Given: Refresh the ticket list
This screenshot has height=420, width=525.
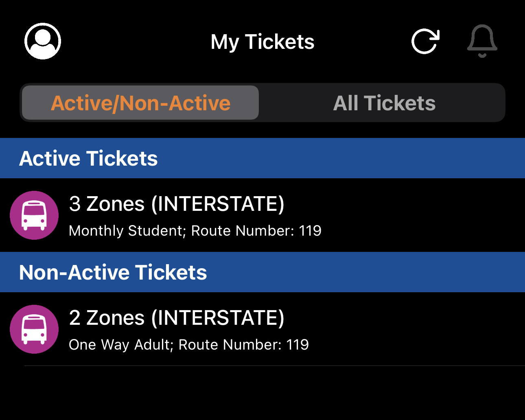Looking at the screenshot, I should [425, 41].
